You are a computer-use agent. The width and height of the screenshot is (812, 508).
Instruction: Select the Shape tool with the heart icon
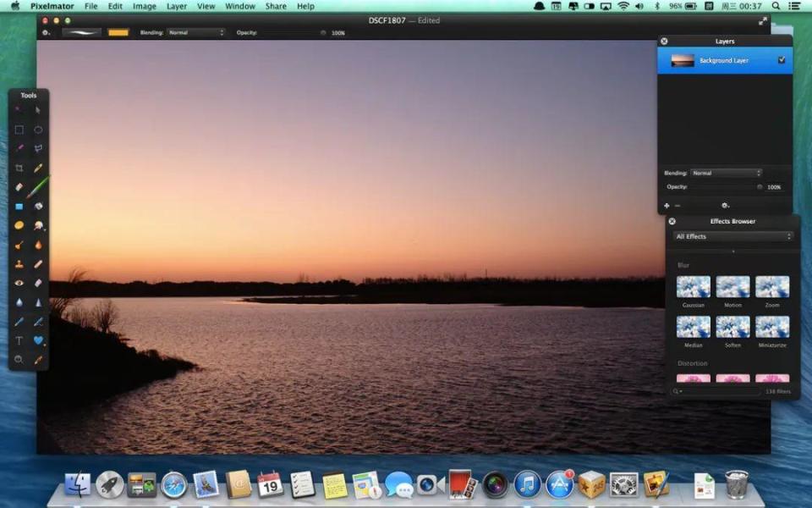pos(37,339)
